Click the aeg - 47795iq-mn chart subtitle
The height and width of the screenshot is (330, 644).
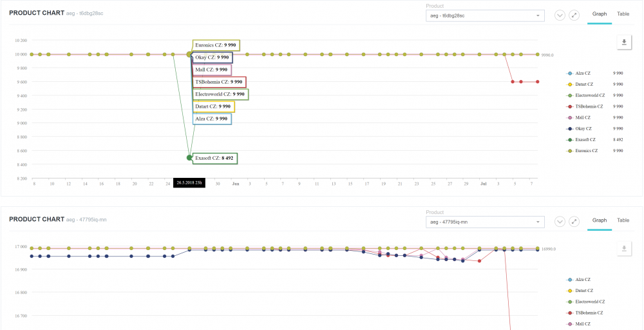click(86, 219)
